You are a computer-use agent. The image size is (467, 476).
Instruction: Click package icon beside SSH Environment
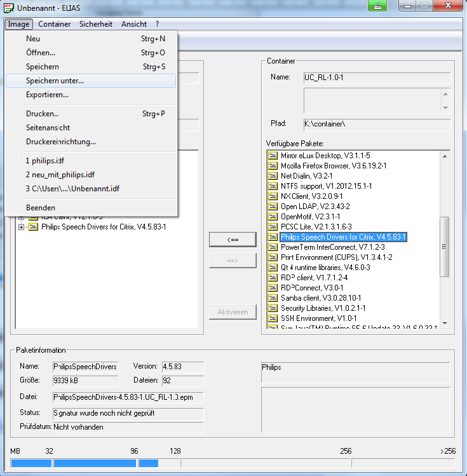tap(273, 318)
